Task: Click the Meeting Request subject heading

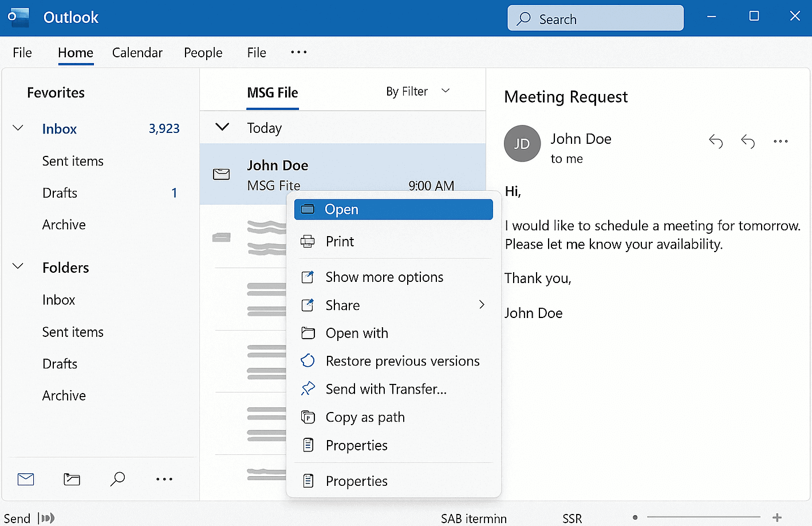Action: click(566, 97)
